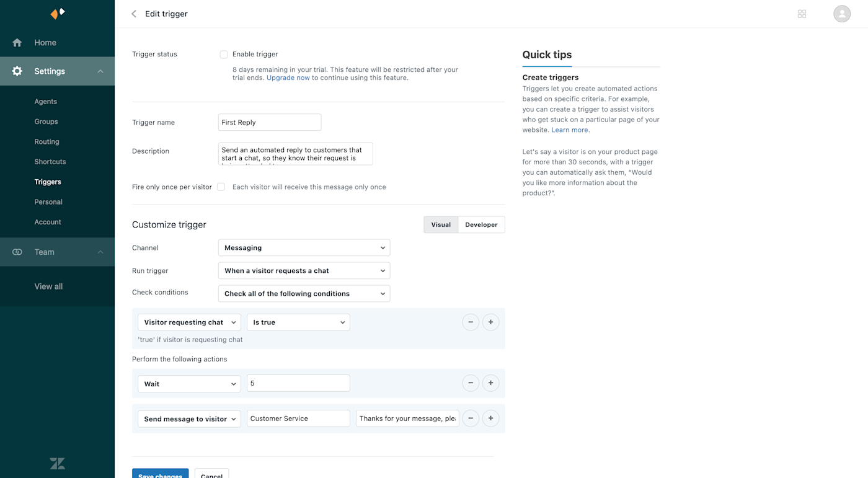Open Send message to visitor action dropdown

tap(189, 419)
